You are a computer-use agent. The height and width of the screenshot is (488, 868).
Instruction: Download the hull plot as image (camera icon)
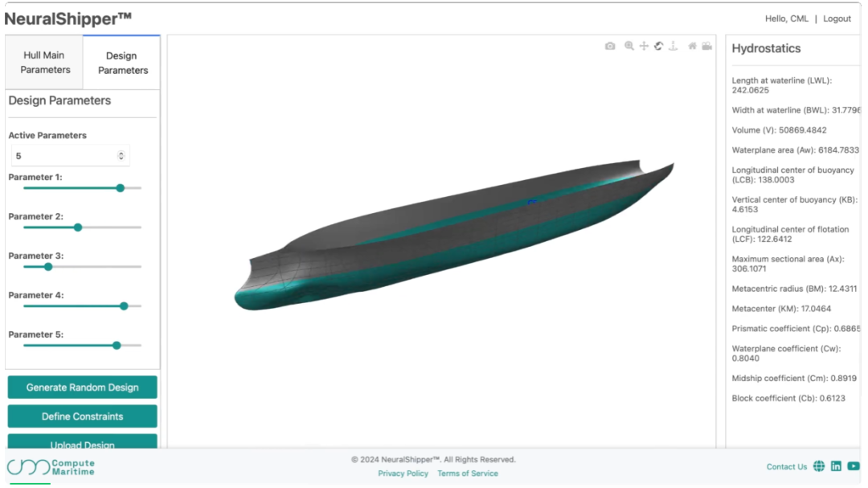point(609,46)
